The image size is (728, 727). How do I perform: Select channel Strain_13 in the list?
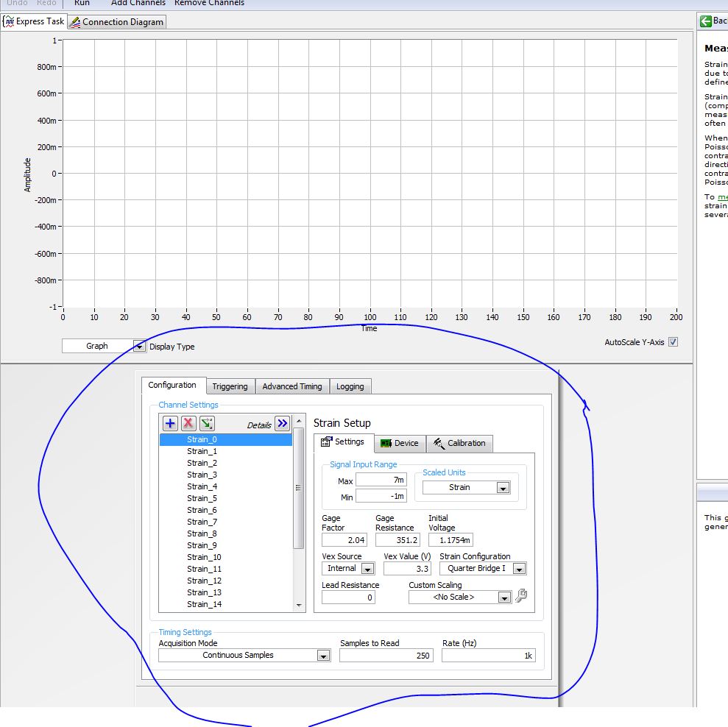(x=226, y=592)
